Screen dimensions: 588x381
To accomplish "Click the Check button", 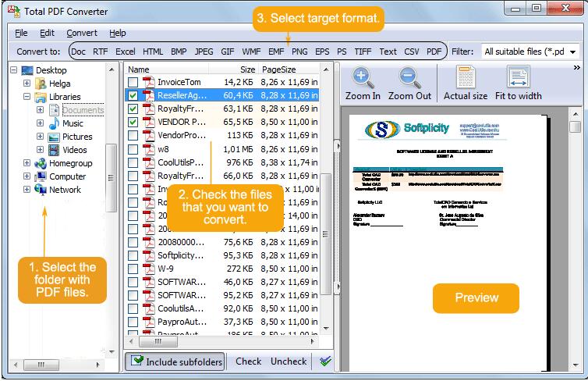I will [x=248, y=361].
